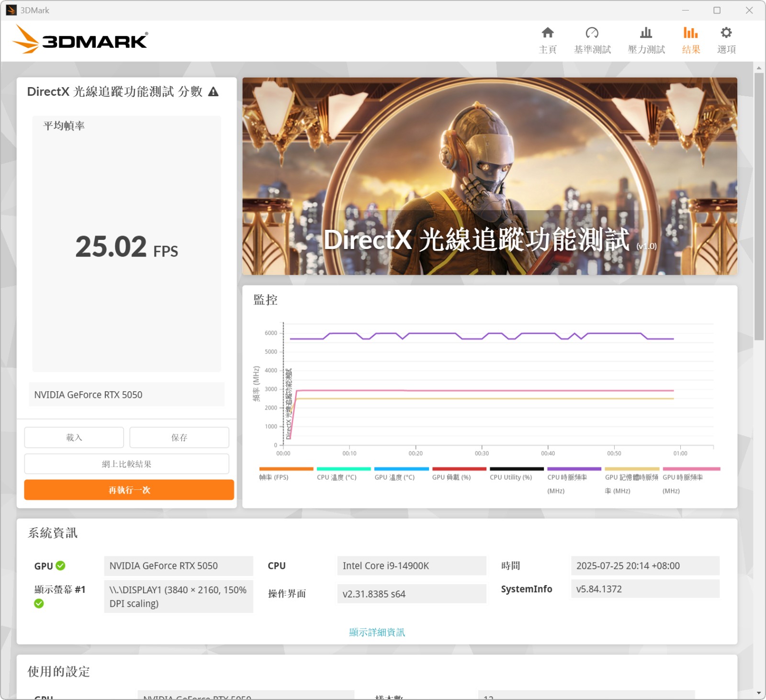The width and height of the screenshot is (766, 700).
Task: Click the scrollbar down arrow
Action: (759, 693)
